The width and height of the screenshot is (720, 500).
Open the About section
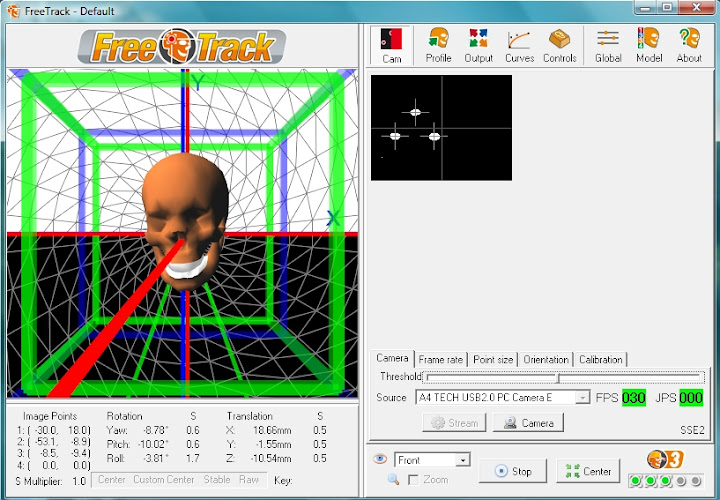point(689,45)
